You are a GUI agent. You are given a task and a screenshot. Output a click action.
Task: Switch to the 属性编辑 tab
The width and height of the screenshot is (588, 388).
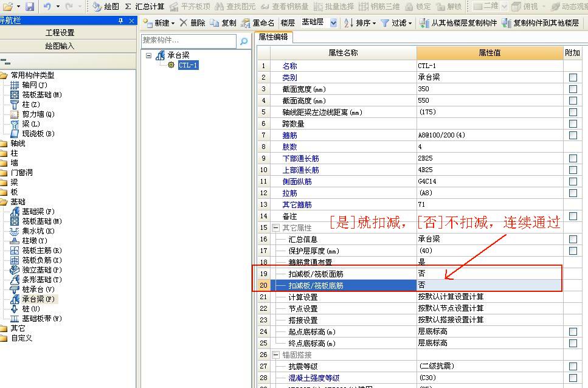274,37
